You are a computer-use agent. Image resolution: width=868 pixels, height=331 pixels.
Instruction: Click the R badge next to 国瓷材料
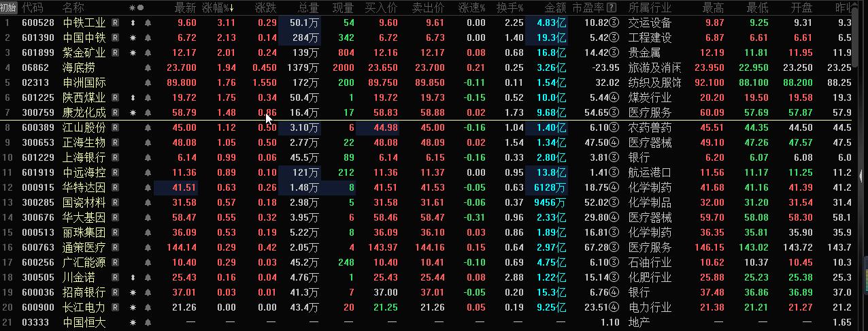pos(115,203)
